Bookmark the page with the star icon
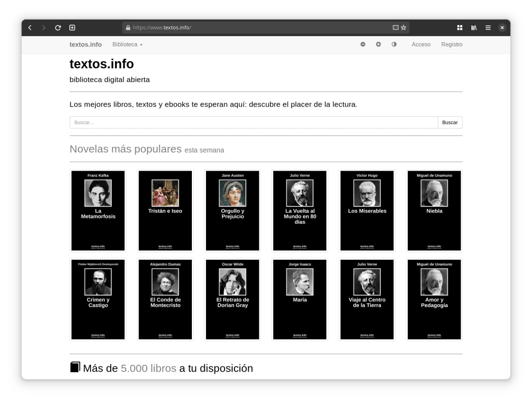 (403, 27)
